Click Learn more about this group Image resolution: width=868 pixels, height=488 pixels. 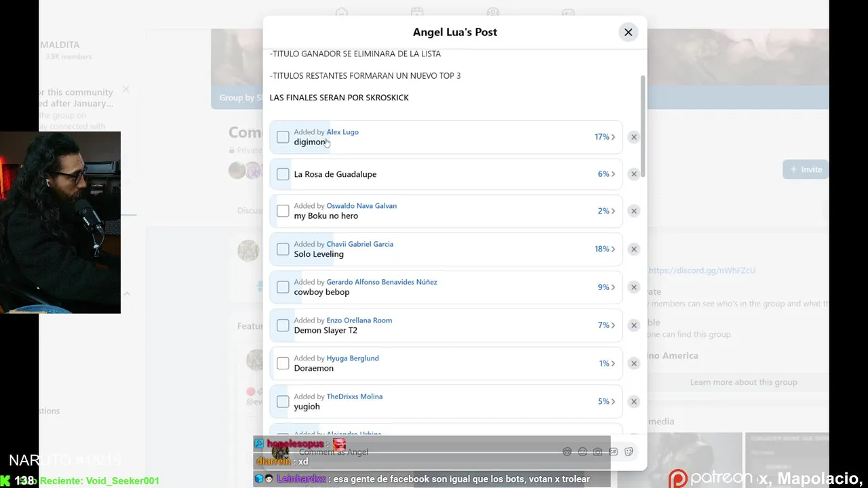743,382
